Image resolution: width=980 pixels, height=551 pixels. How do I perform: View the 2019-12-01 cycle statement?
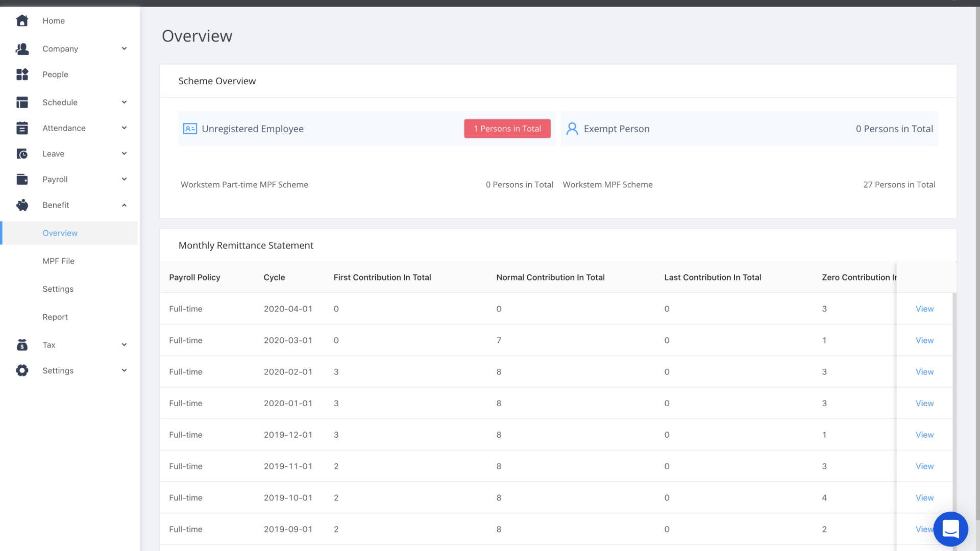click(x=924, y=435)
